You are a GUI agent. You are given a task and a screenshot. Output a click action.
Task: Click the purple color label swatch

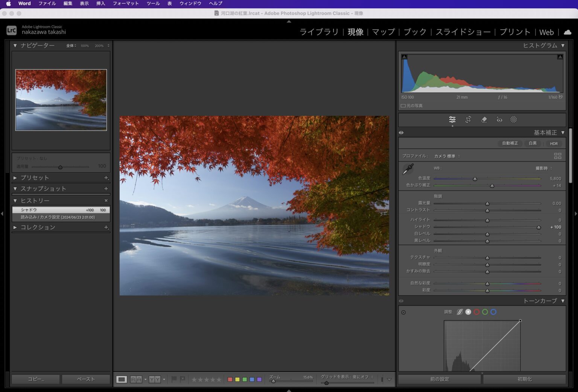(x=259, y=380)
